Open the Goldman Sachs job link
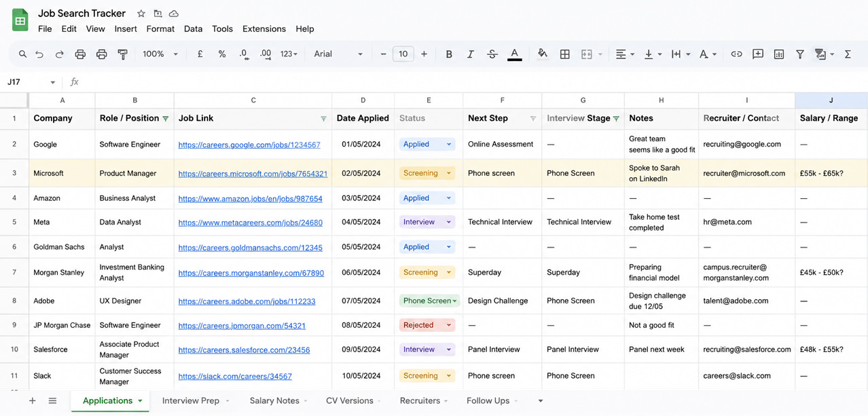The width and height of the screenshot is (868, 416). [250, 248]
